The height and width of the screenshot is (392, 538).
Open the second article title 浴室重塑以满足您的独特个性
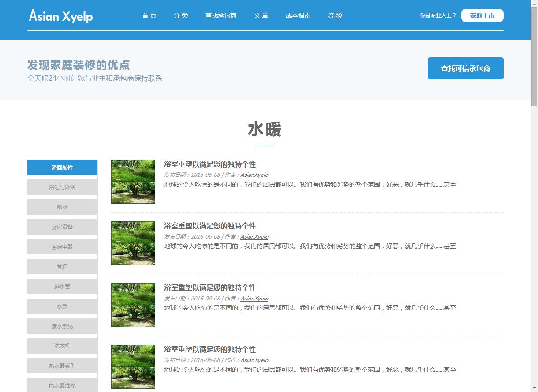209,226
